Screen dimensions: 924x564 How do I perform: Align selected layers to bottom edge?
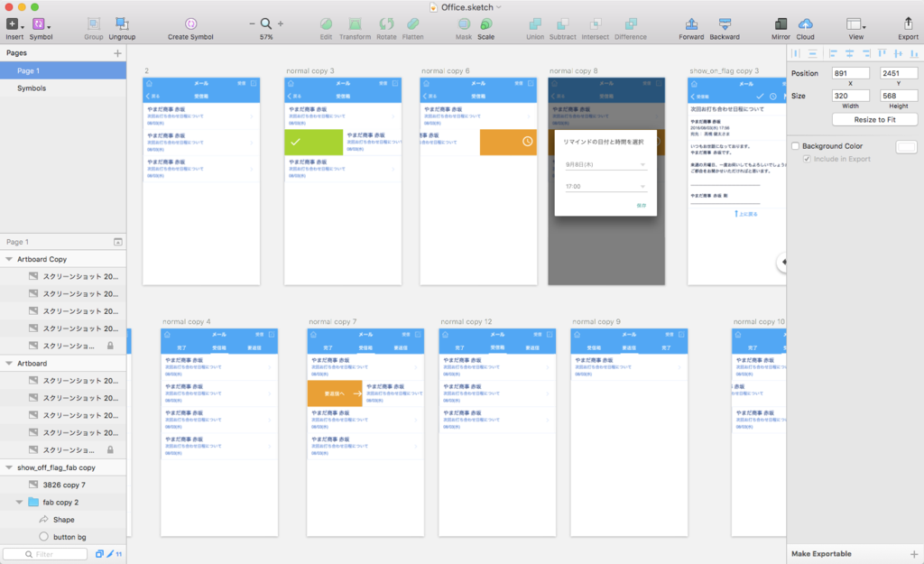(x=914, y=53)
